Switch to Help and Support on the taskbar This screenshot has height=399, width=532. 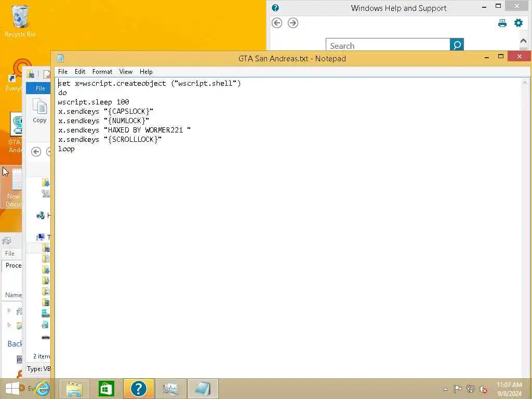point(138,389)
